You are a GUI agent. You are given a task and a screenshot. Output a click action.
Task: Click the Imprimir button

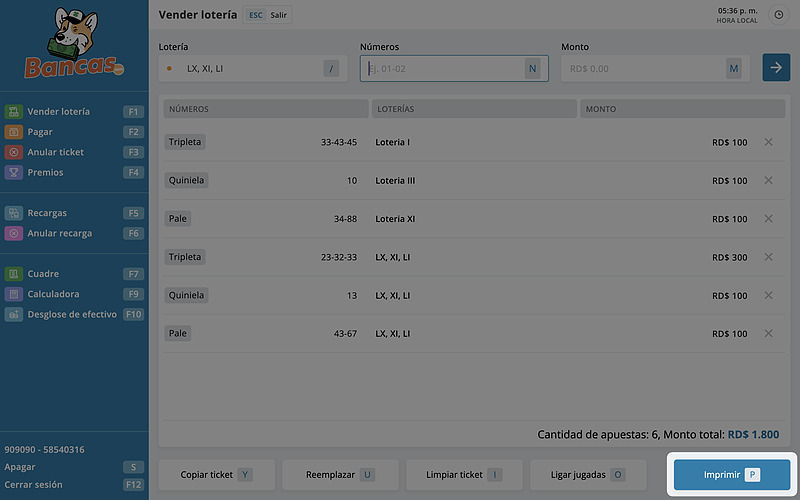732,474
